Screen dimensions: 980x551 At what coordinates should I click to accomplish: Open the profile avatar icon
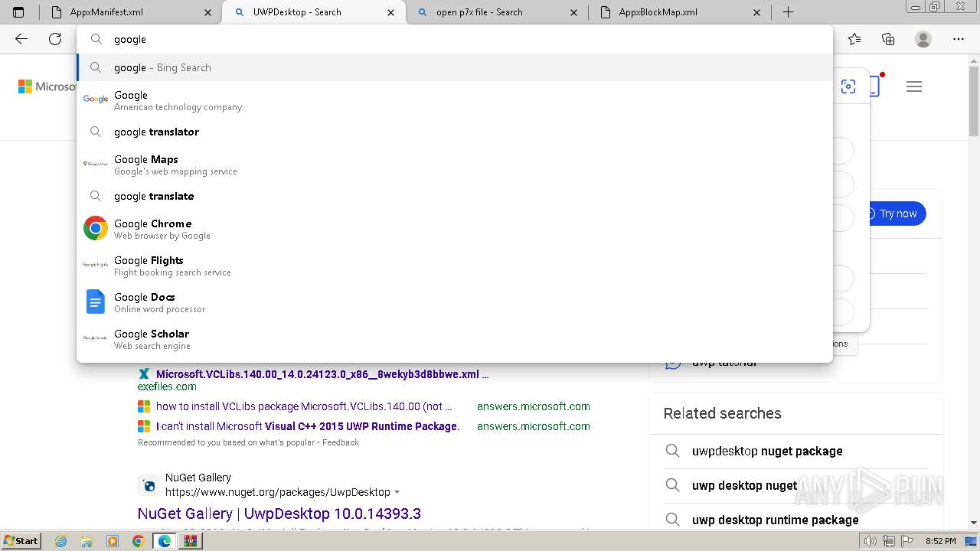[923, 39]
